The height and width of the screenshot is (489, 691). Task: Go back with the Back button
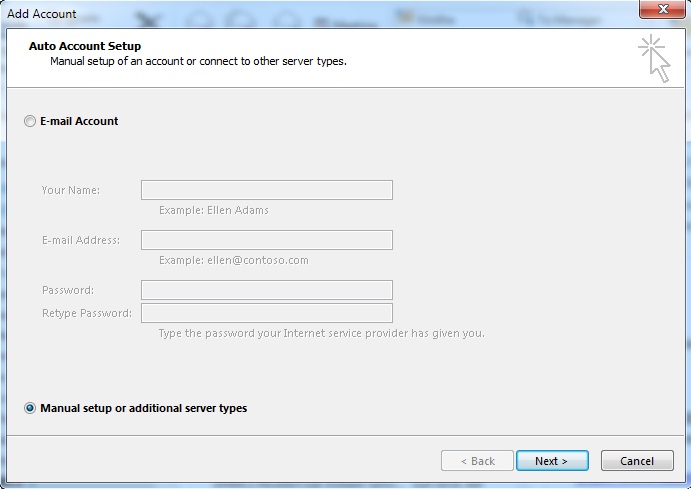[477, 461]
